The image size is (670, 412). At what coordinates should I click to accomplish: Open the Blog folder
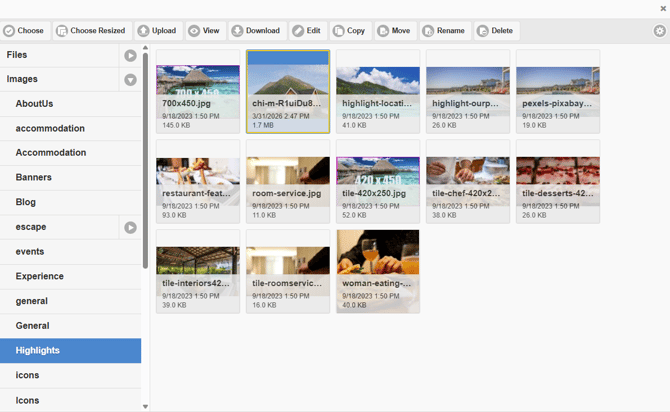[25, 203]
